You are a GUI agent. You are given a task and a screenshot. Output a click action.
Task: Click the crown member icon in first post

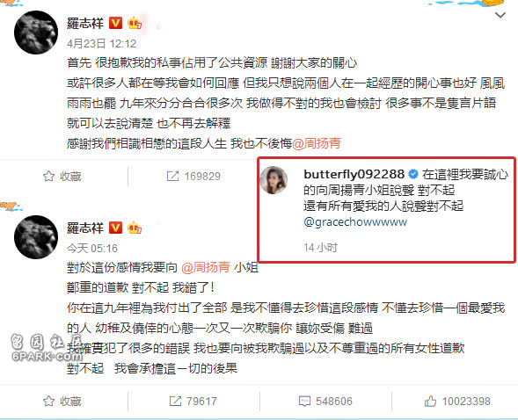[x=135, y=23]
